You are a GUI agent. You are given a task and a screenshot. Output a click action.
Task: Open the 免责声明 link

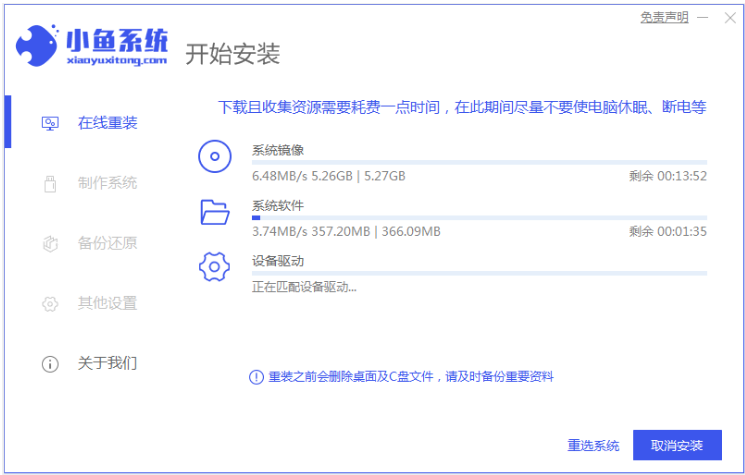tap(664, 17)
